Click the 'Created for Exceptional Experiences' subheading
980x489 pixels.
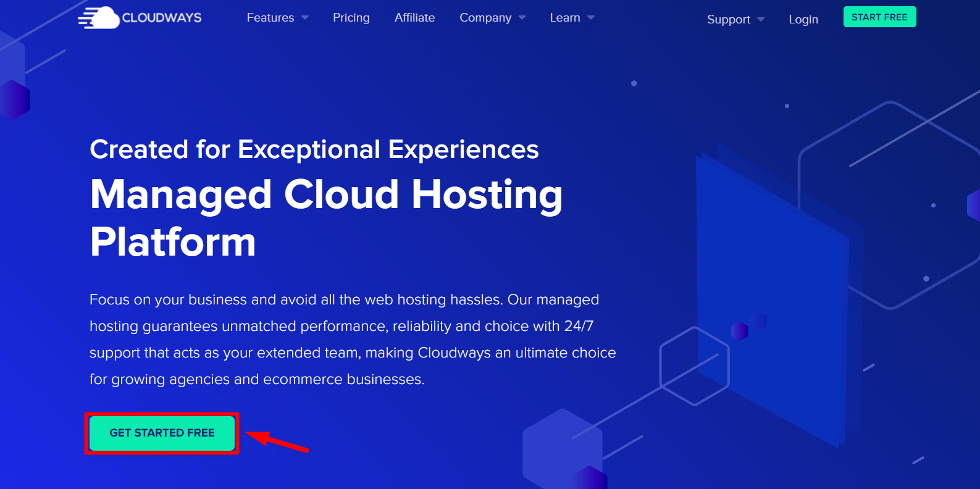314,149
